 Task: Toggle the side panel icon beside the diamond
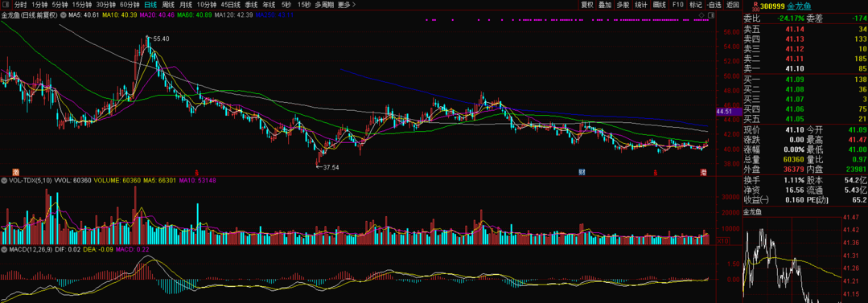pyautogui.click(x=711, y=15)
